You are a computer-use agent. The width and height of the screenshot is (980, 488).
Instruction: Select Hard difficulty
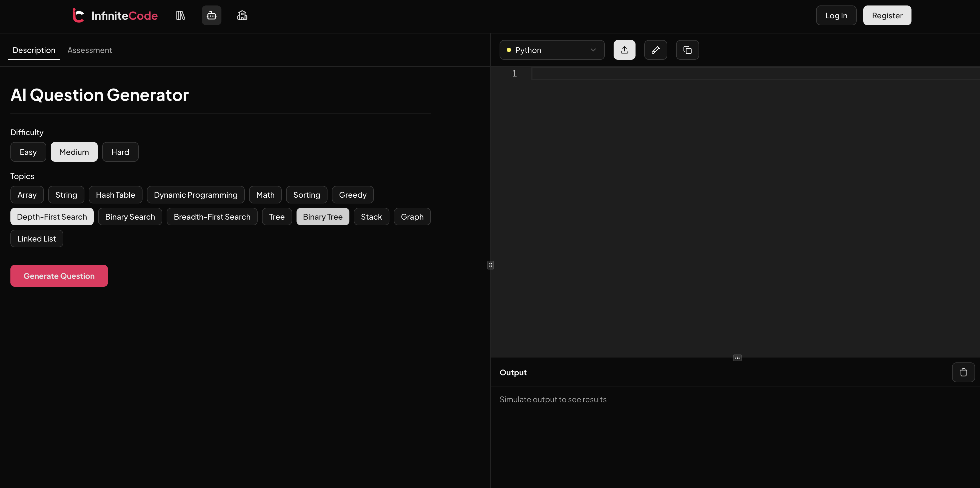(x=120, y=152)
